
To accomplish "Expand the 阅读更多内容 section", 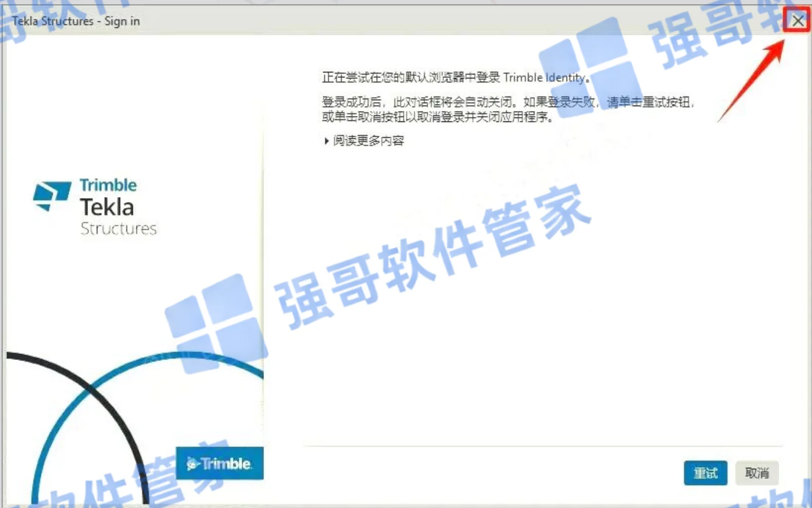I will (x=364, y=140).
